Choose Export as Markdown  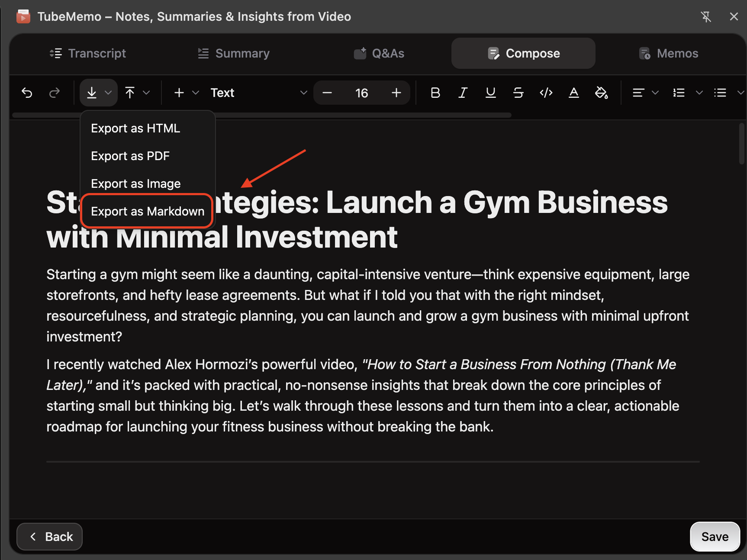point(148,211)
